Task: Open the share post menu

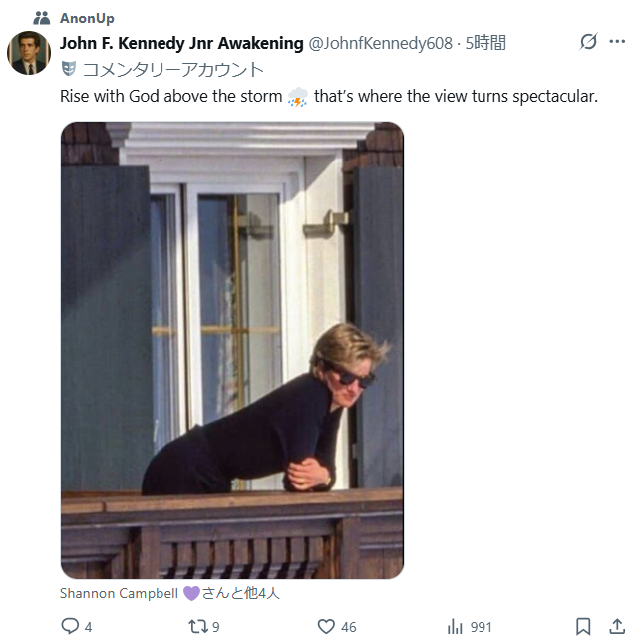Action: pyautogui.click(x=617, y=626)
